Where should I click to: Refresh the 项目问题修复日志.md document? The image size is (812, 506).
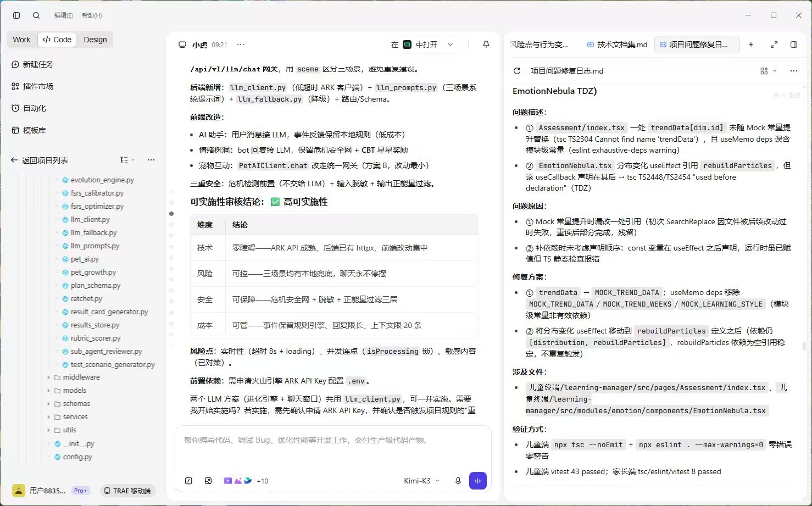[516, 71]
